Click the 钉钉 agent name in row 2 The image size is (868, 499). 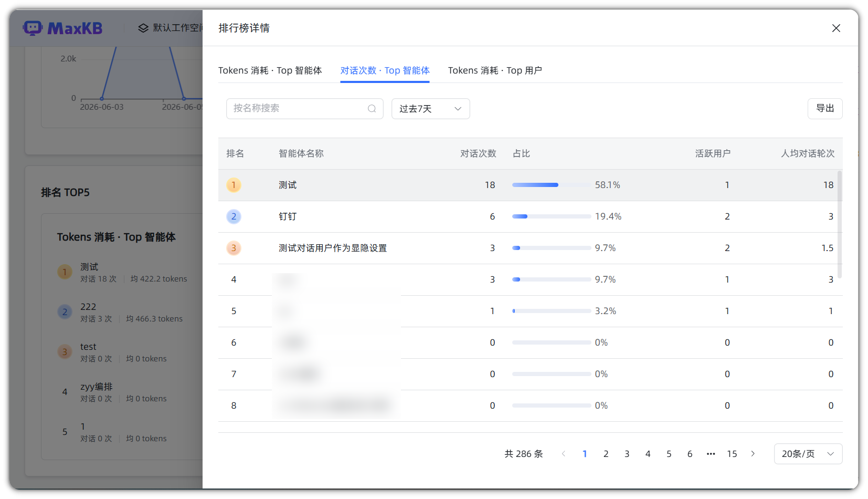(288, 216)
